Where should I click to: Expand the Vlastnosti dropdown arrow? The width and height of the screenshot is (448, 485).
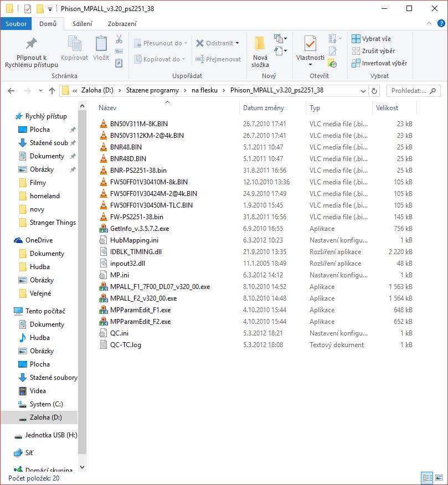pos(310,64)
